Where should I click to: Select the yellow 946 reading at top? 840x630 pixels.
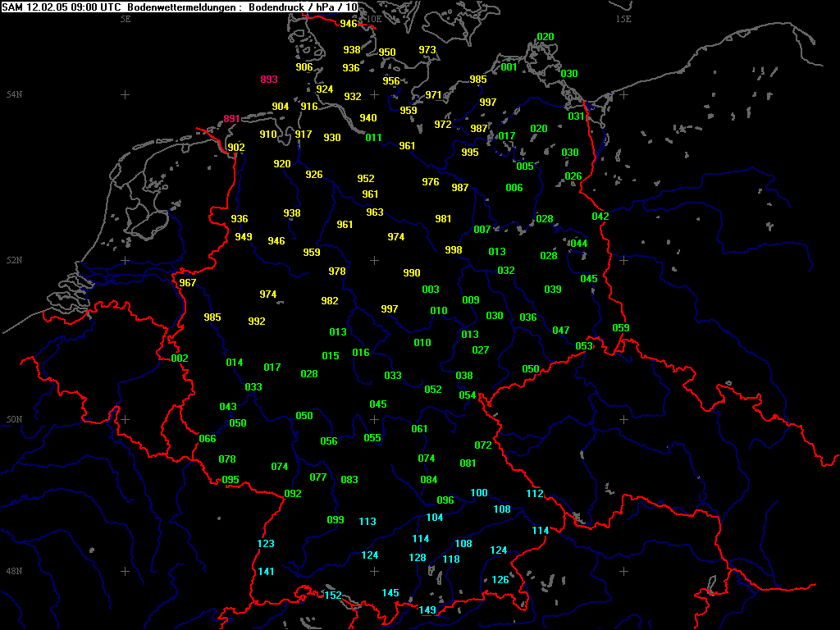pyautogui.click(x=349, y=24)
